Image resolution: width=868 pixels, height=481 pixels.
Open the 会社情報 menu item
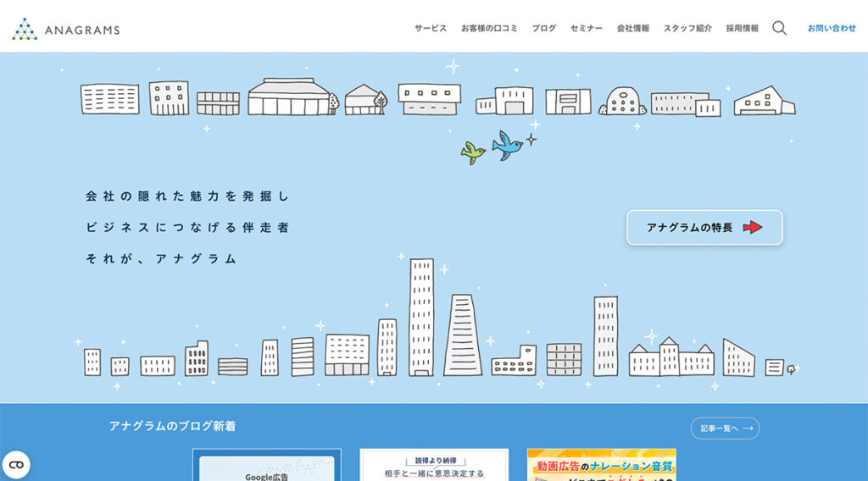point(632,28)
